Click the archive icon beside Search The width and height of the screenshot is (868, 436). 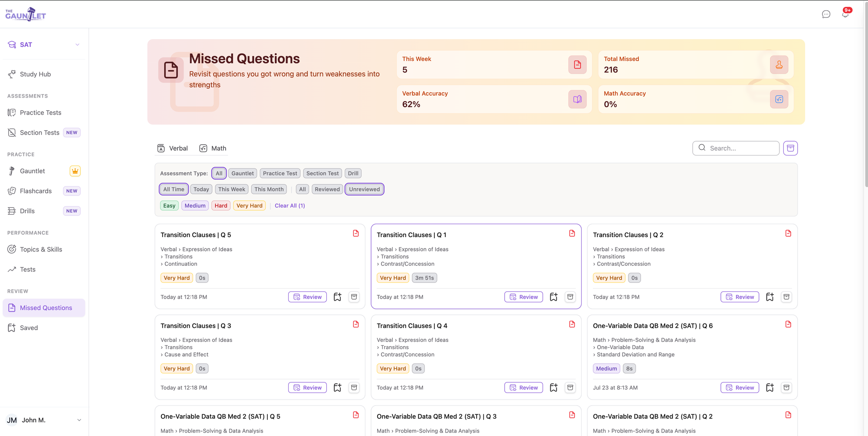[790, 148]
